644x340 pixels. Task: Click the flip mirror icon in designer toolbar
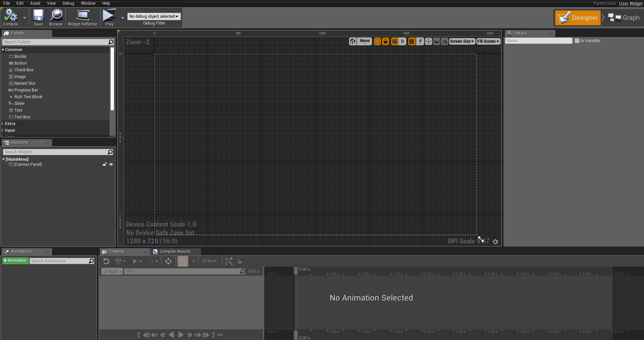click(x=445, y=41)
